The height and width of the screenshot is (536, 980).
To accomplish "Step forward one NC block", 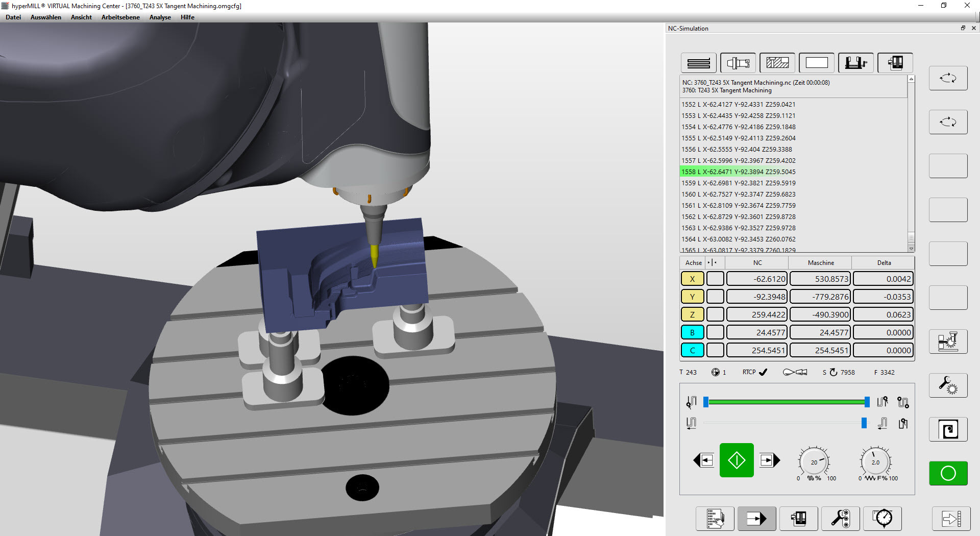I will tap(769, 460).
